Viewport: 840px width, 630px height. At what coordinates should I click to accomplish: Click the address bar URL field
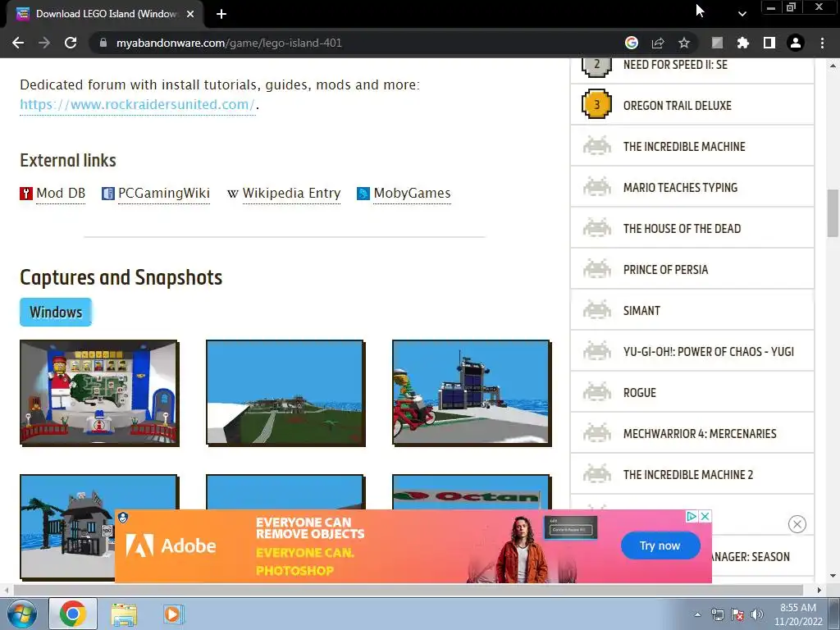354,43
